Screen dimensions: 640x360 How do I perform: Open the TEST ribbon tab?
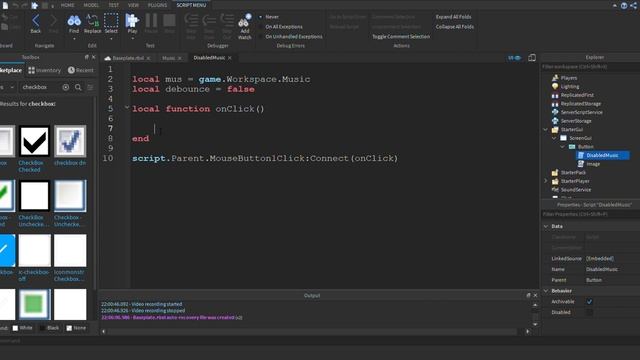coord(113,5)
